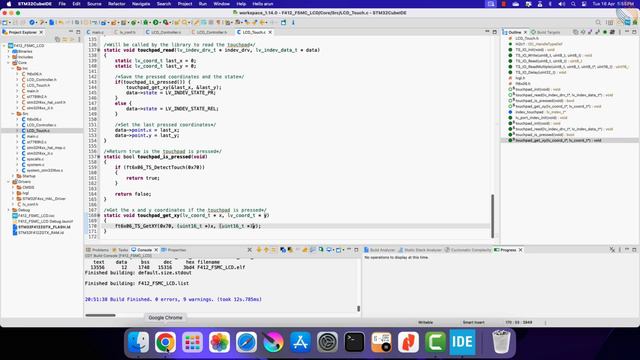Collapse the F412_FSMC_LCD project node
The image size is (640, 360).
click(x=4, y=46)
